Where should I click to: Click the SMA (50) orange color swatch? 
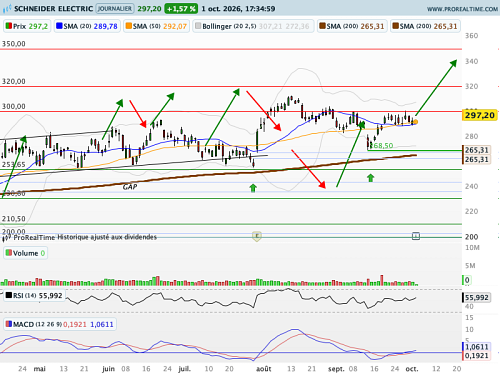(129, 26)
